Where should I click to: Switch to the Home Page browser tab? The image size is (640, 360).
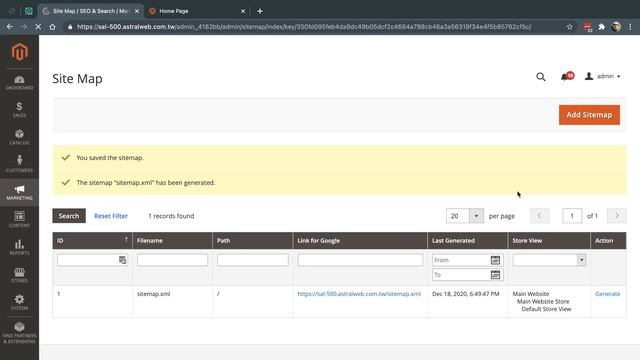(x=197, y=11)
